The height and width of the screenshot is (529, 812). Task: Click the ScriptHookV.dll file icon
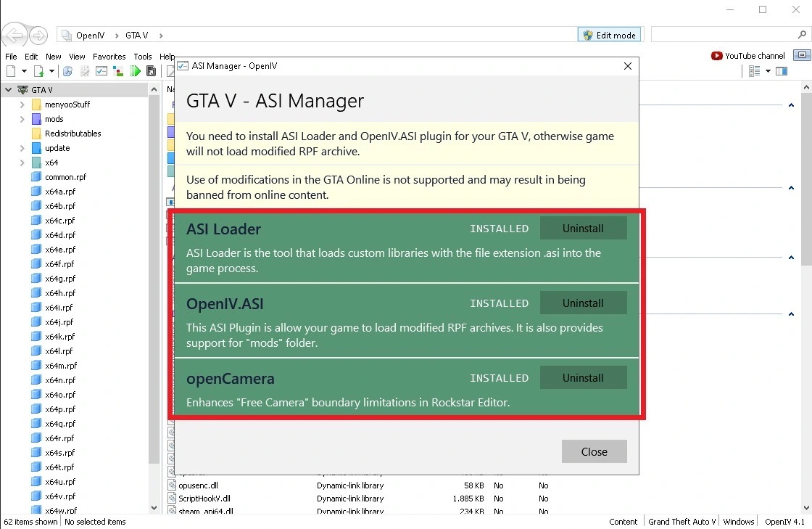(172, 499)
